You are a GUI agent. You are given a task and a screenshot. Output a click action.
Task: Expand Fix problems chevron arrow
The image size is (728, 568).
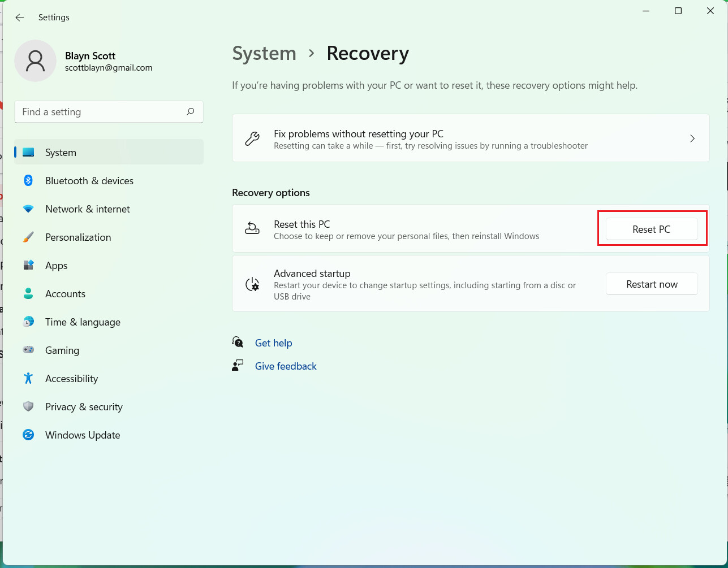click(692, 138)
